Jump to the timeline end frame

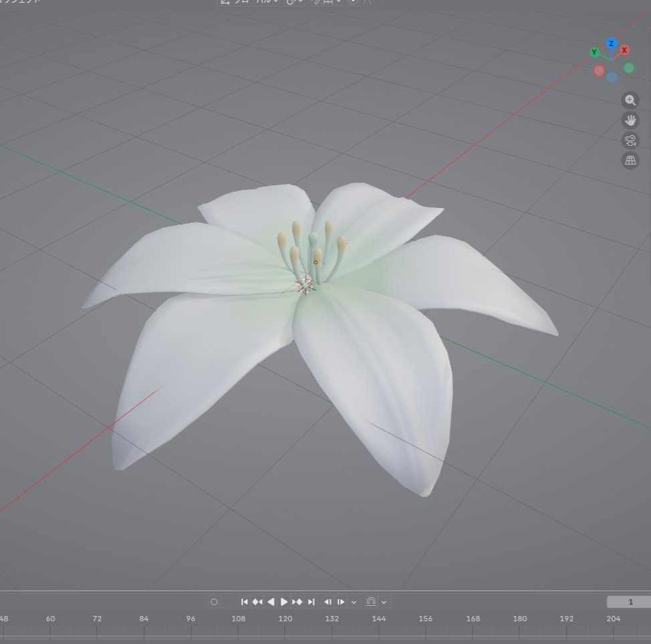coord(311,602)
